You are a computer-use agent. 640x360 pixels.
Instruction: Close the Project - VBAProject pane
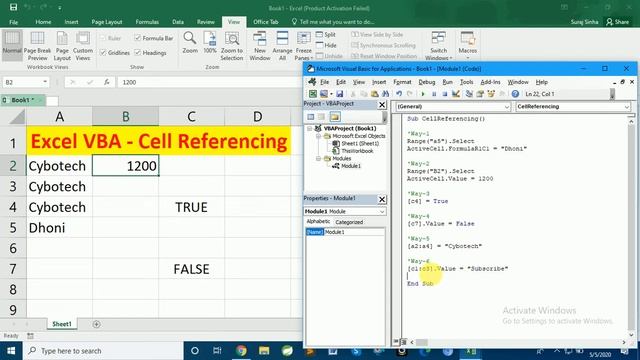pos(382,104)
